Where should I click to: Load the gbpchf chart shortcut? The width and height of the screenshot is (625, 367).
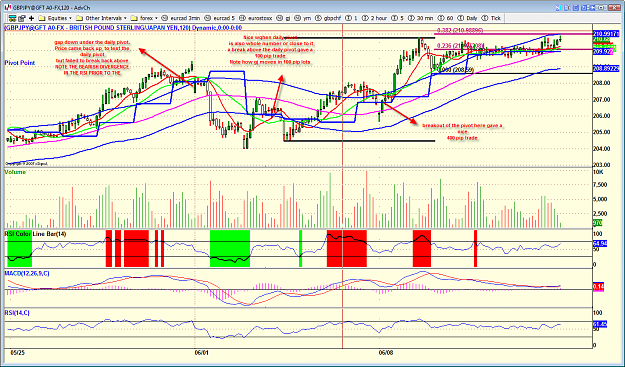click(328, 18)
